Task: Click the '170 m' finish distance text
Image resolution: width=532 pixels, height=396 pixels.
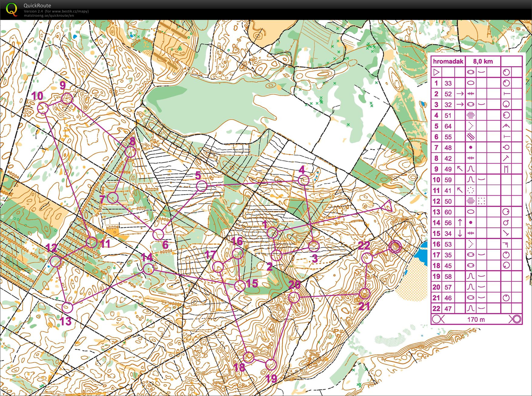Action: click(476, 319)
